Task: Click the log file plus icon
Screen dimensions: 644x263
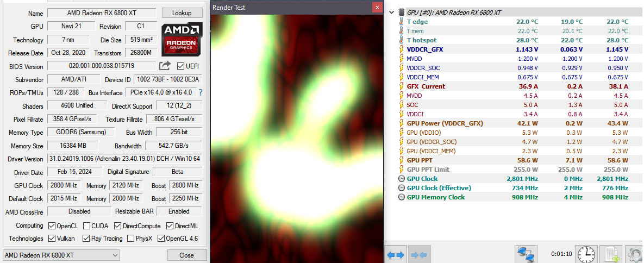Action: (611, 254)
